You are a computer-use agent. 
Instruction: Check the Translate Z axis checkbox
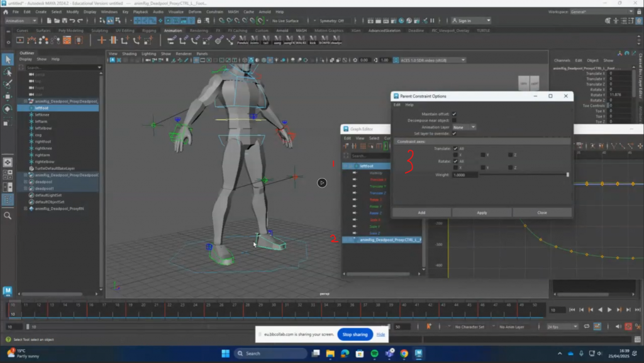click(x=511, y=155)
